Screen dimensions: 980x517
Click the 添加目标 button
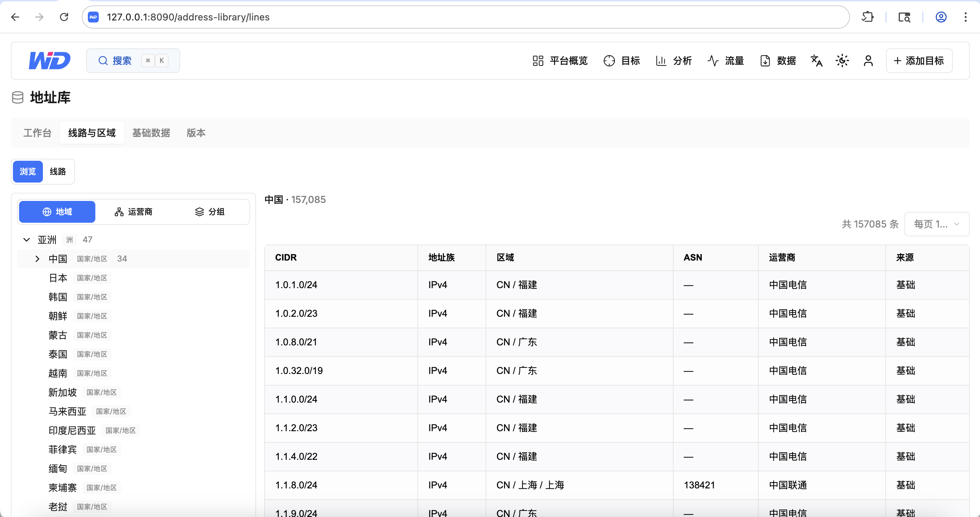coord(919,61)
